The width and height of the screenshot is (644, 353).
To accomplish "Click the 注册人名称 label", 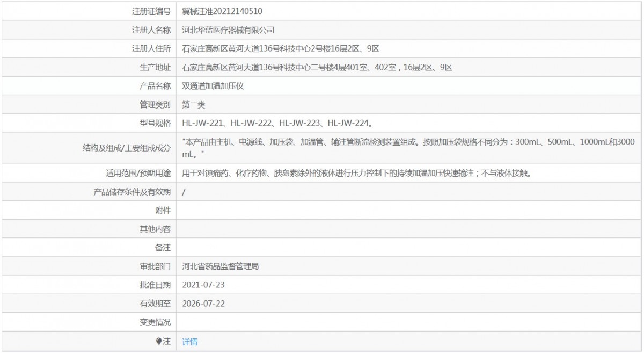I will click(151, 30).
